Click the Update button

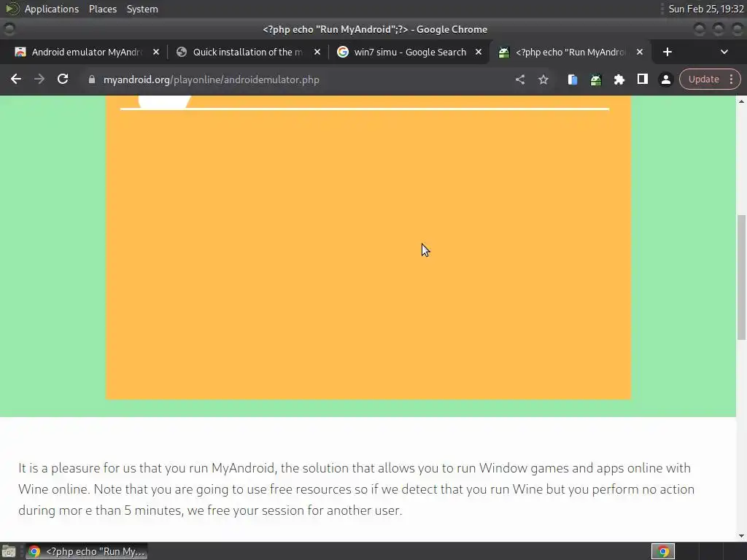[x=704, y=79]
